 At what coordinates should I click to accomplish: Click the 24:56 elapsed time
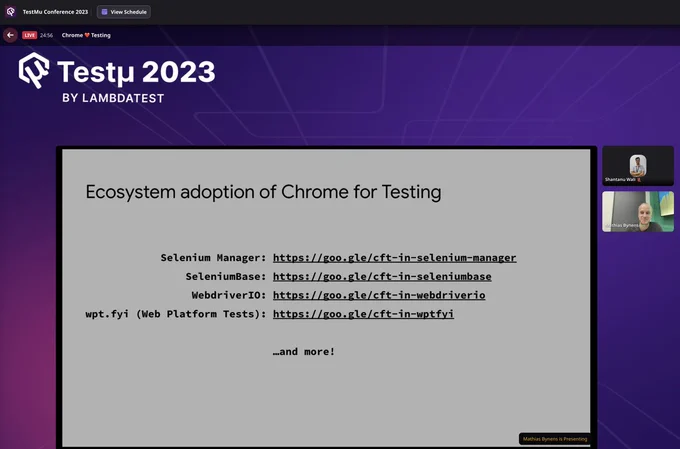(x=46, y=35)
